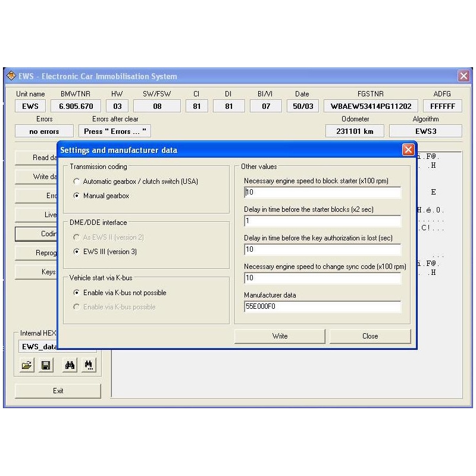
Task: Click BI/VI value 07
Action: (266, 107)
